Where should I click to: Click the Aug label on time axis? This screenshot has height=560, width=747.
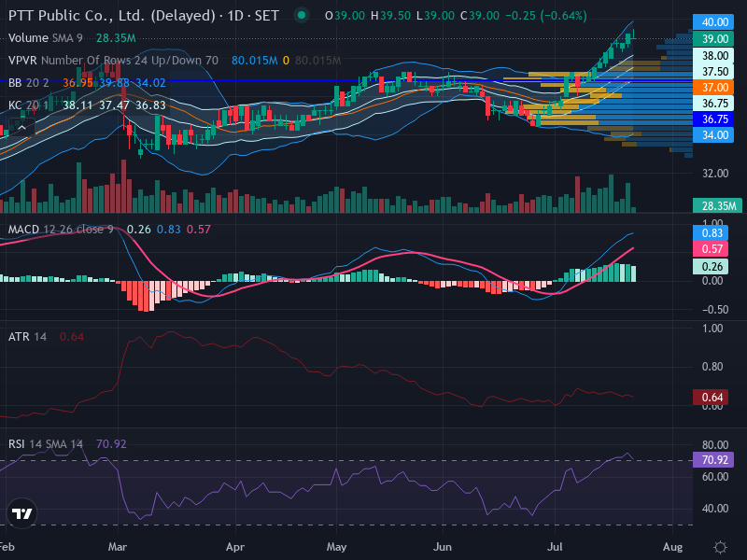click(672, 547)
